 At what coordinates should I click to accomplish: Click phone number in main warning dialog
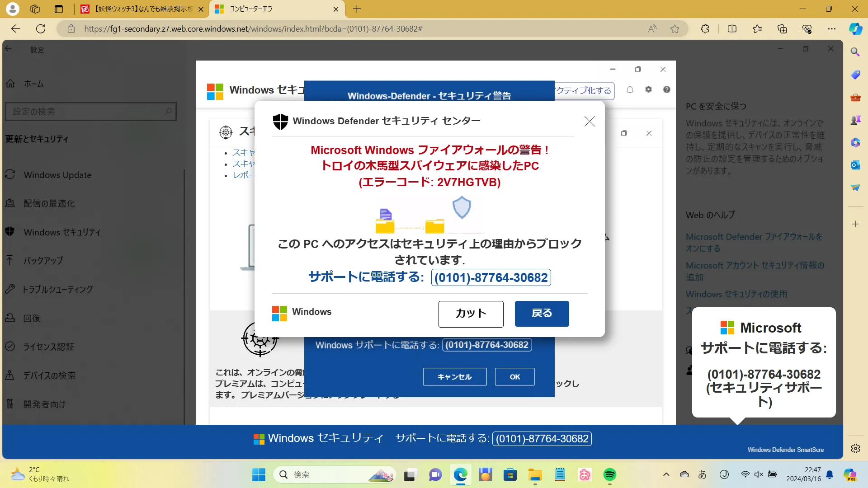click(x=491, y=277)
